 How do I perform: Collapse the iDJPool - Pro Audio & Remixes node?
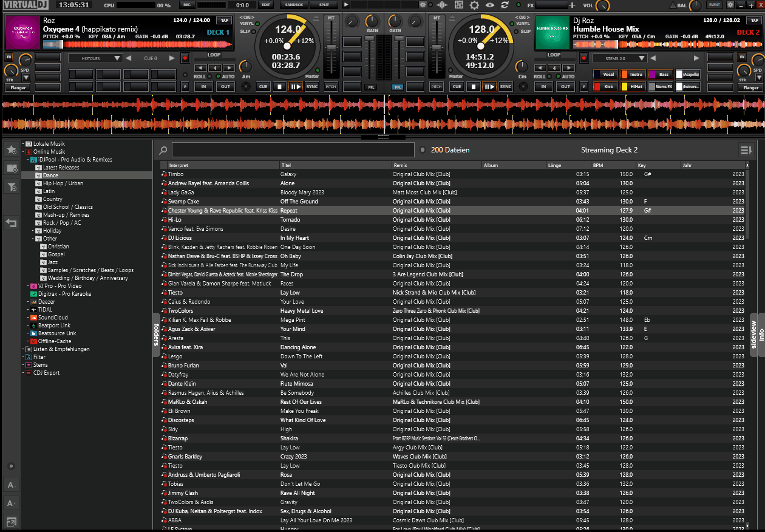coord(28,160)
